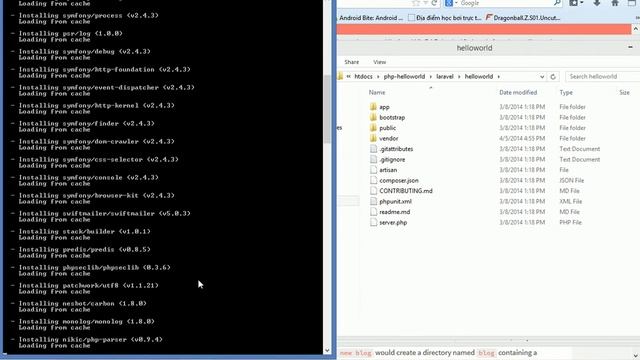Viewport: 640px width, 360px height.
Task: Sort files by Name column
Action: pyautogui.click(x=377, y=93)
